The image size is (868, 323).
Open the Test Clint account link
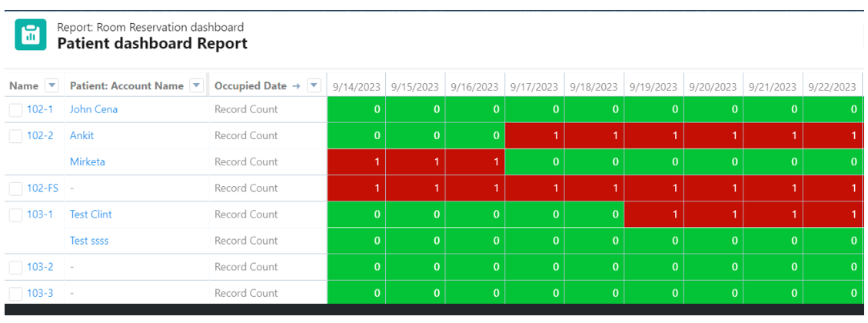click(x=91, y=214)
